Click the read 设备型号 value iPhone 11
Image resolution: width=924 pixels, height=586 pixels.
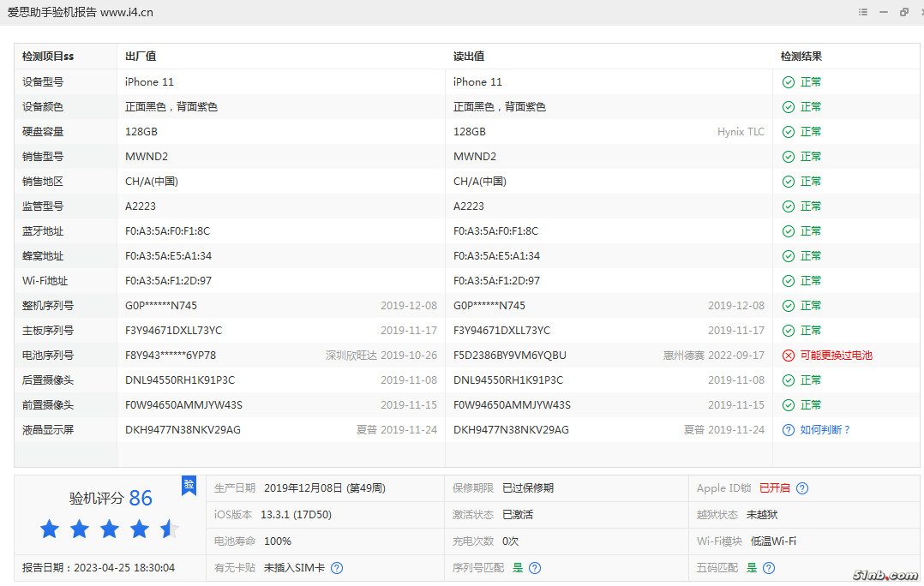coord(477,82)
